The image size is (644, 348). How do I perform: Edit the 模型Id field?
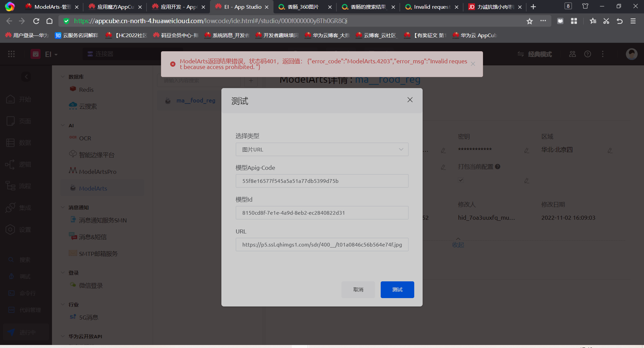click(322, 213)
